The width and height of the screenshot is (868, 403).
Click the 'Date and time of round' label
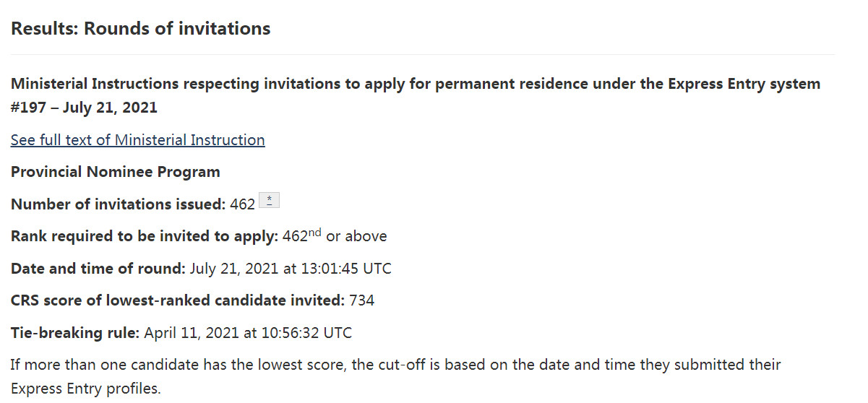coord(98,269)
